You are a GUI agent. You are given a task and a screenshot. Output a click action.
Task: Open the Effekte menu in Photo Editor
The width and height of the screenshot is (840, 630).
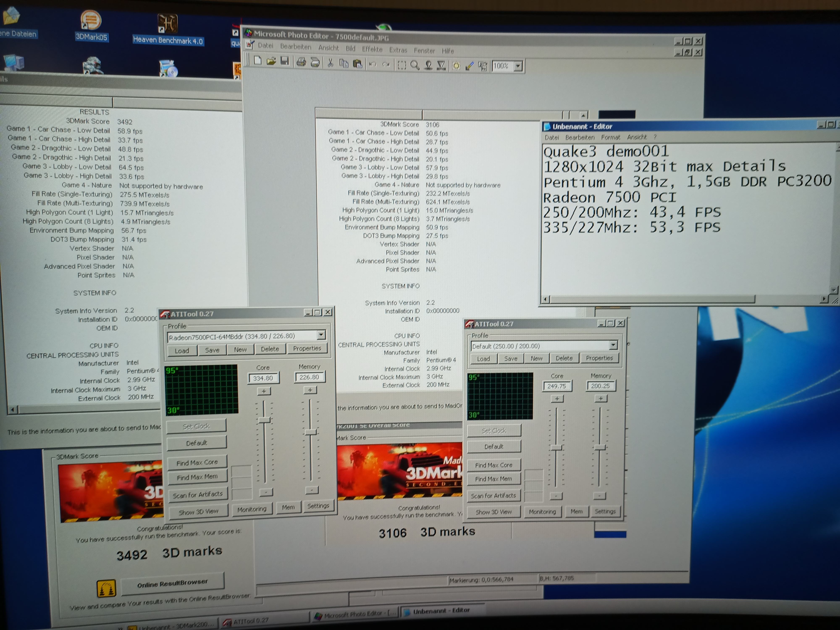(x=372, y=49)
